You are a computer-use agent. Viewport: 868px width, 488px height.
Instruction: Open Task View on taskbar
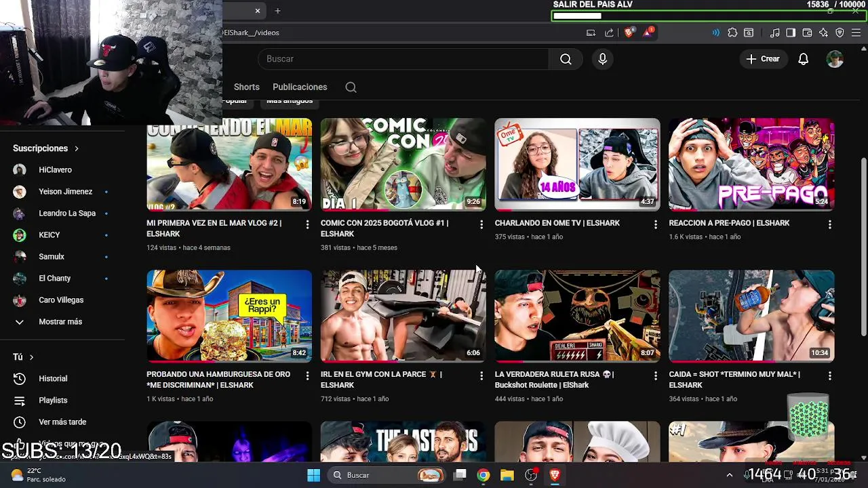pos(460,475)
